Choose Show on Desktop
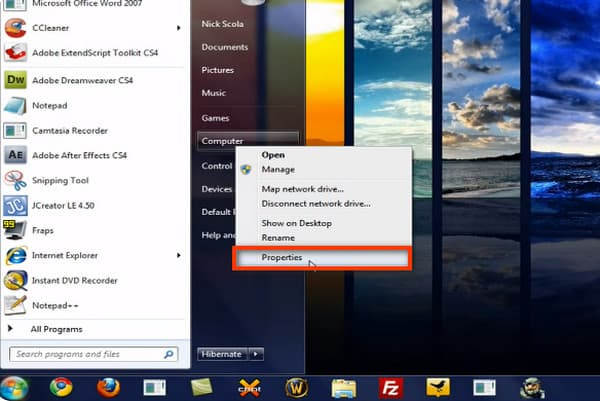 (x=323, y=223)
